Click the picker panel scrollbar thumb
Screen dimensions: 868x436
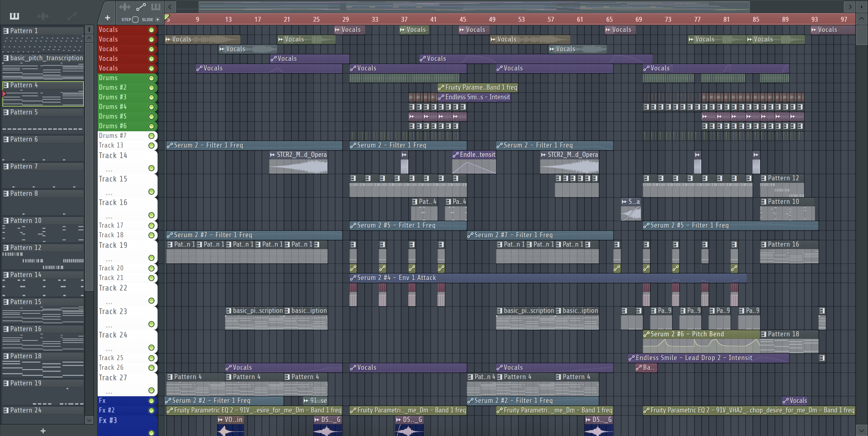89,167
